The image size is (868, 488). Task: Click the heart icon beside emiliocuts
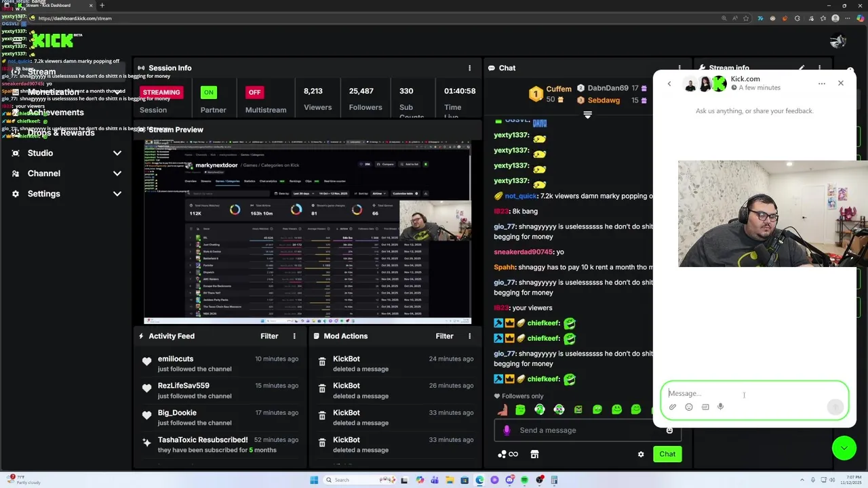point(146,362)
